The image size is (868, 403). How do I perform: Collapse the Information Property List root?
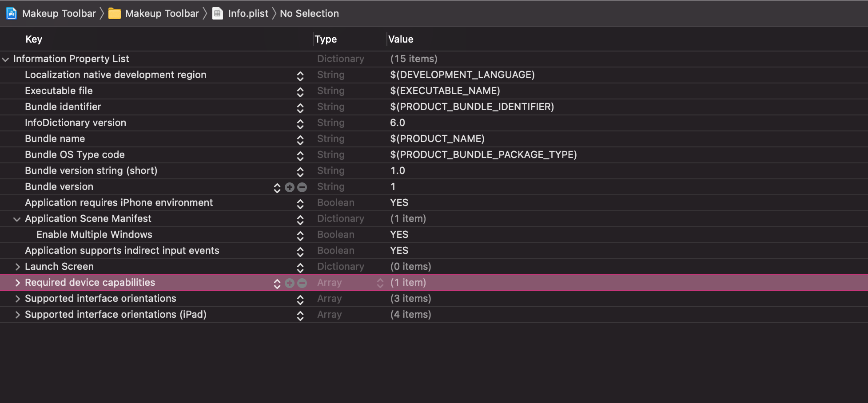5,59
